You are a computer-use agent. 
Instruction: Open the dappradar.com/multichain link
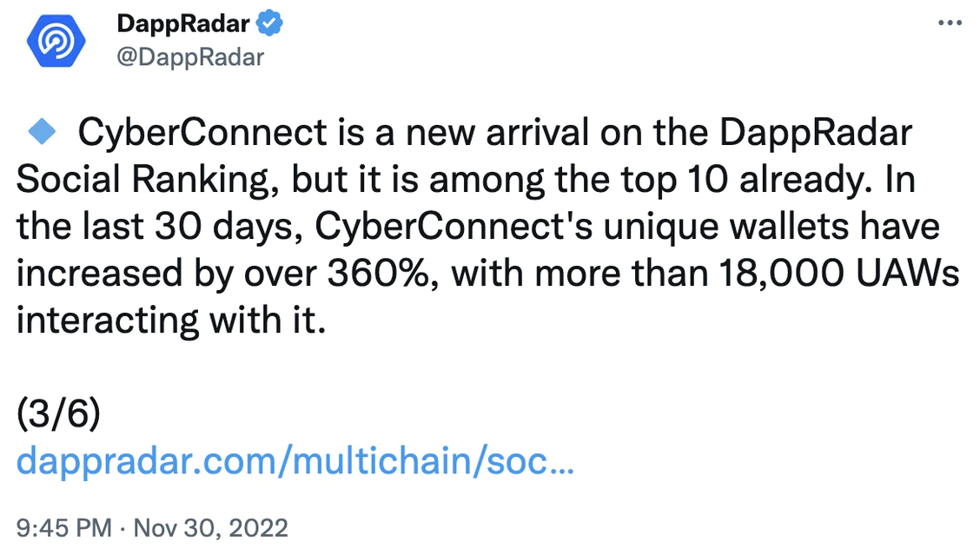295,461
